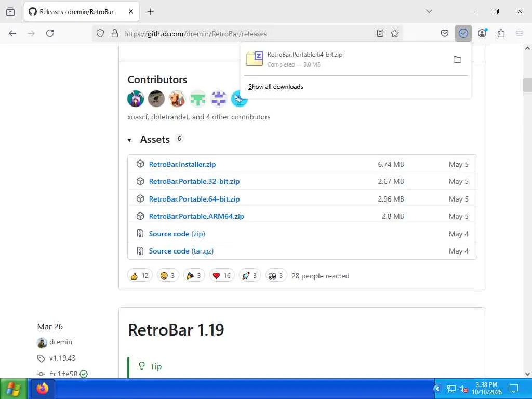532x399 pixels.
Task: Select the Releases dremin/RetroBar tab
Action: pos(82,12)
